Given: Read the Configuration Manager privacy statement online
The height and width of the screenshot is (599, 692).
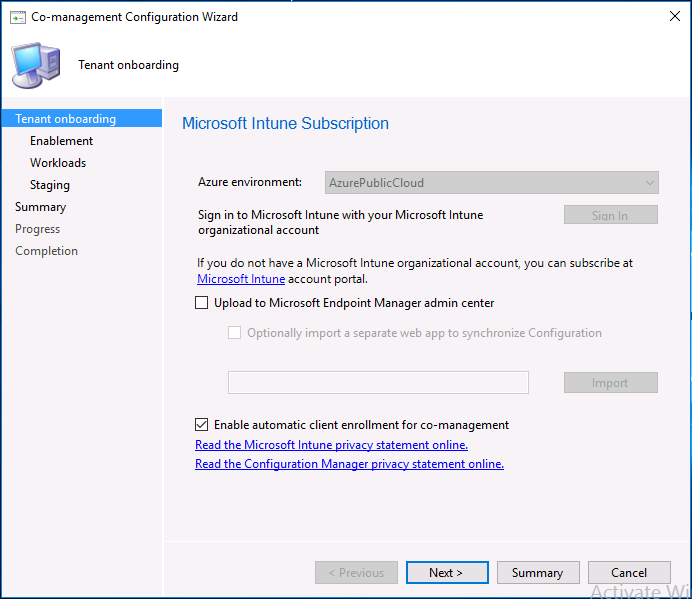Looking at the screenshot, I should tap(350, 464).
